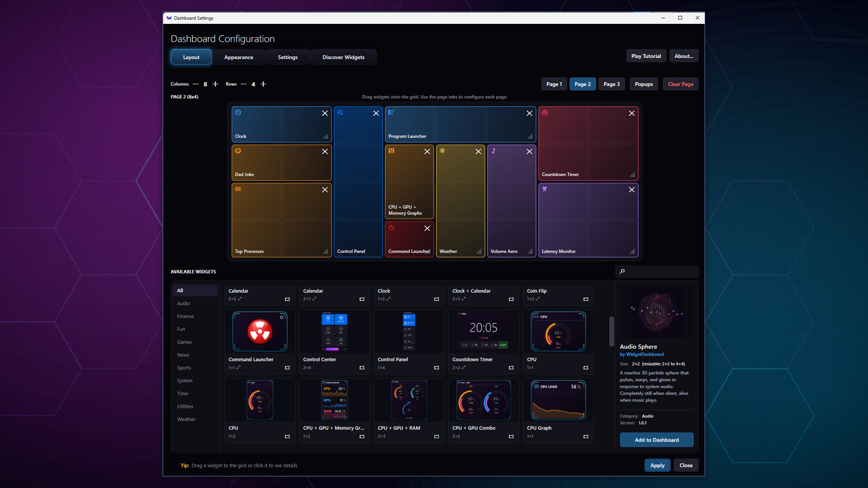This screenshot has width=868, height=488.
Task: Switch to the Appearance tab
Action: (239, 57)
